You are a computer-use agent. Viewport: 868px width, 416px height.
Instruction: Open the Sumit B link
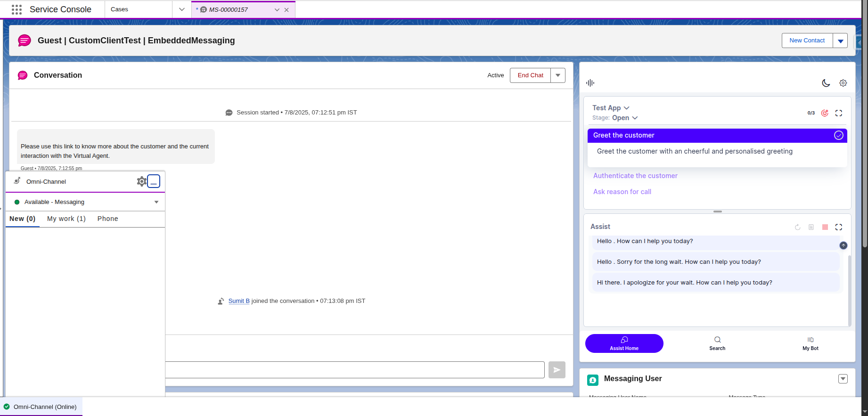(x=239, y=301)
